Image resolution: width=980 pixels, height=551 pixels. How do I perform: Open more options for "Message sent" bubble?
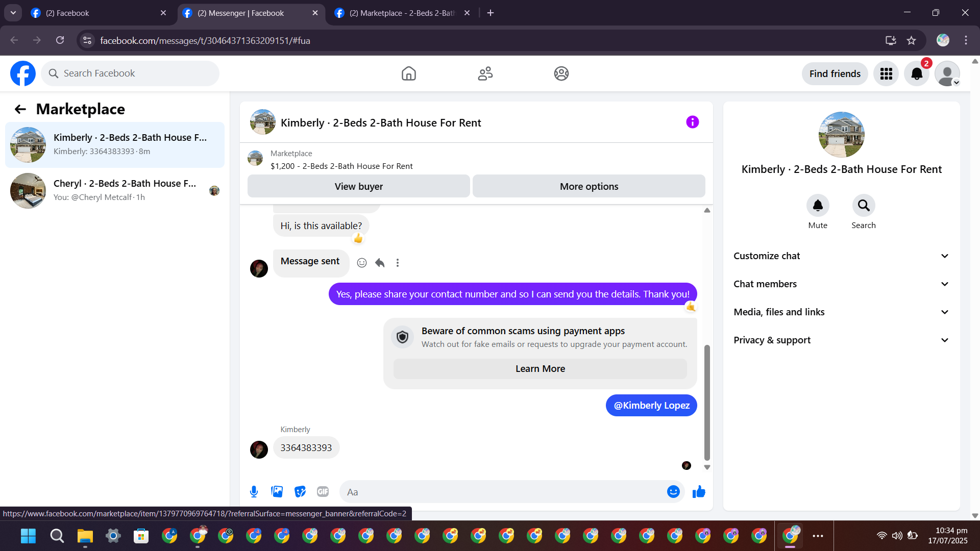pos(398,263)
